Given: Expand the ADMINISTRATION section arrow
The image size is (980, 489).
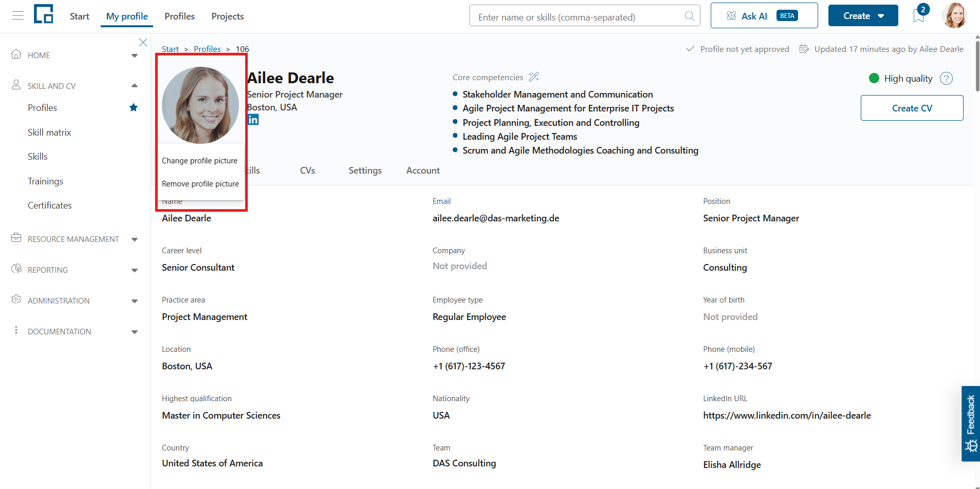Looking at the screenshot, I should (135, 301).
